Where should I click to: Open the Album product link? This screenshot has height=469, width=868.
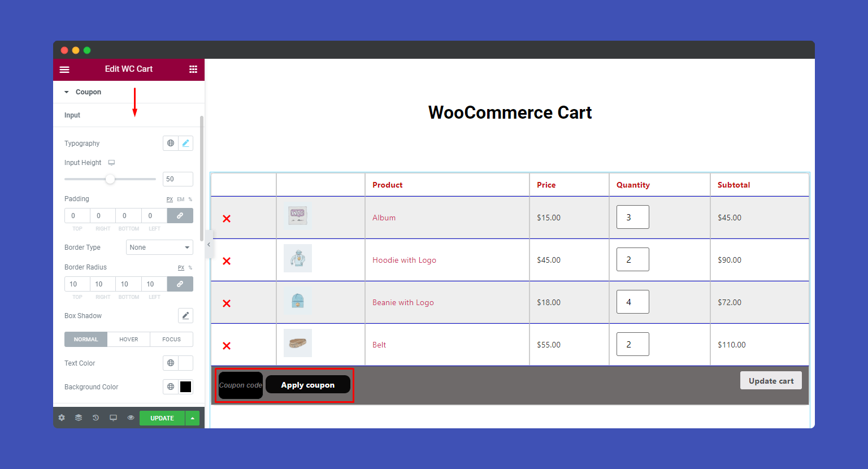click(384, 218)
